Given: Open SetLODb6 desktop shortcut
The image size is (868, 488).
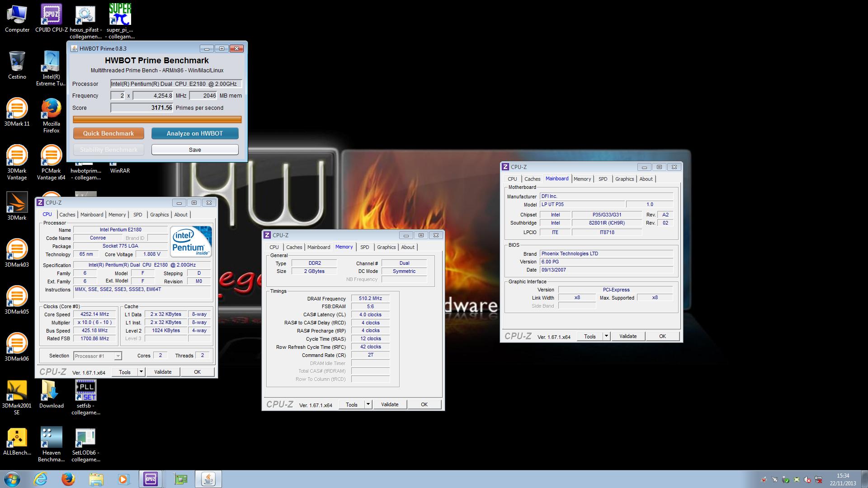Looking at the screenshot, I should click(x=86, y=445).
